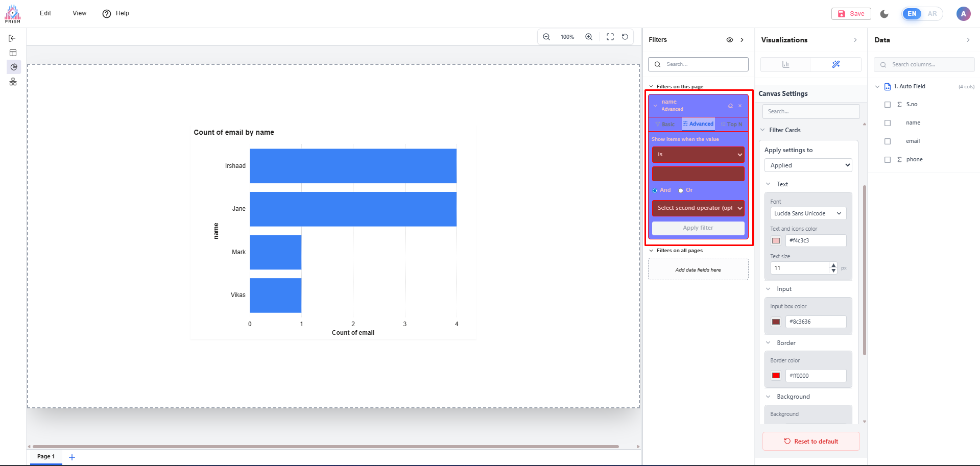
Task: Collapse the Auto Field table tree
Action: [x=877, y=87]
